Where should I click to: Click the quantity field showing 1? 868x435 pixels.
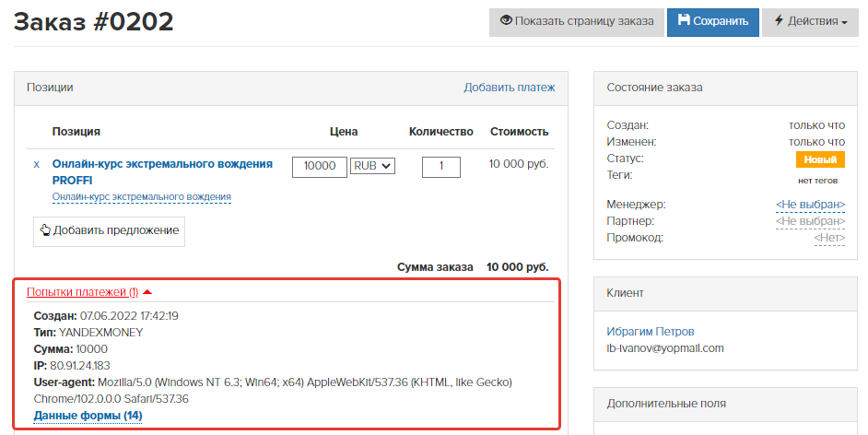(441, 167)
